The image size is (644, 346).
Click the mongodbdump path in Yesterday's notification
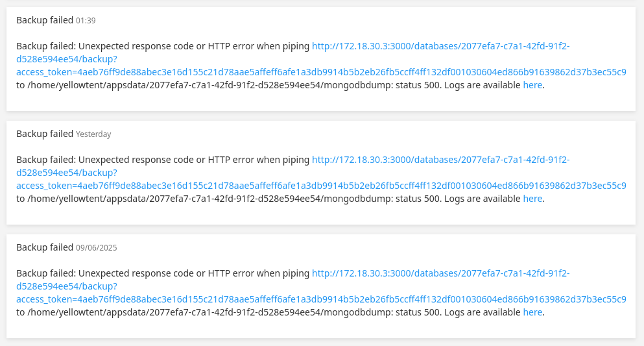tap(209, 199)
